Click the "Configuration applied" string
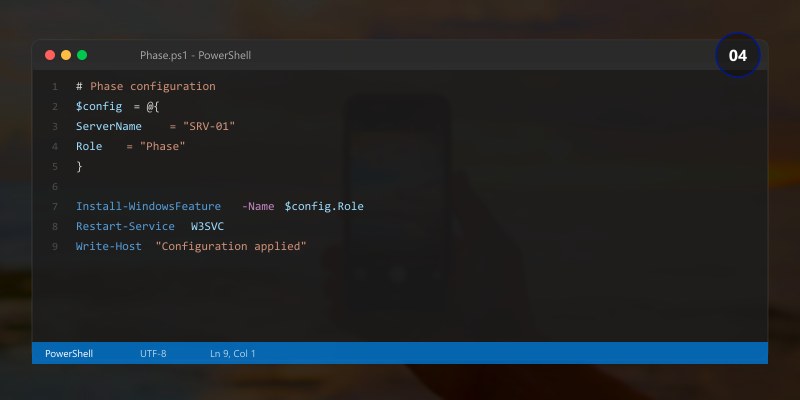800x400 pixels. pyautogui.click(x=231, y=246)
